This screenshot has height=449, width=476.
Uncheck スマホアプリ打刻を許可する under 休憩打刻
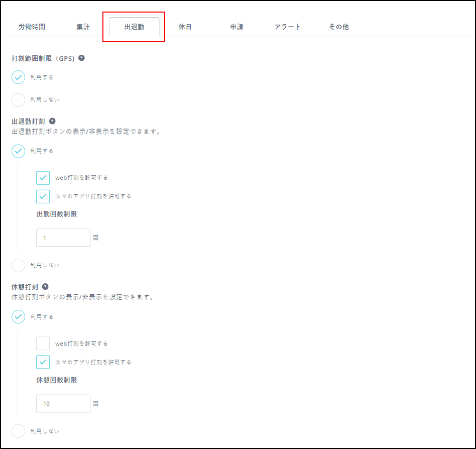pyautogui.click(x=43, y=362)
